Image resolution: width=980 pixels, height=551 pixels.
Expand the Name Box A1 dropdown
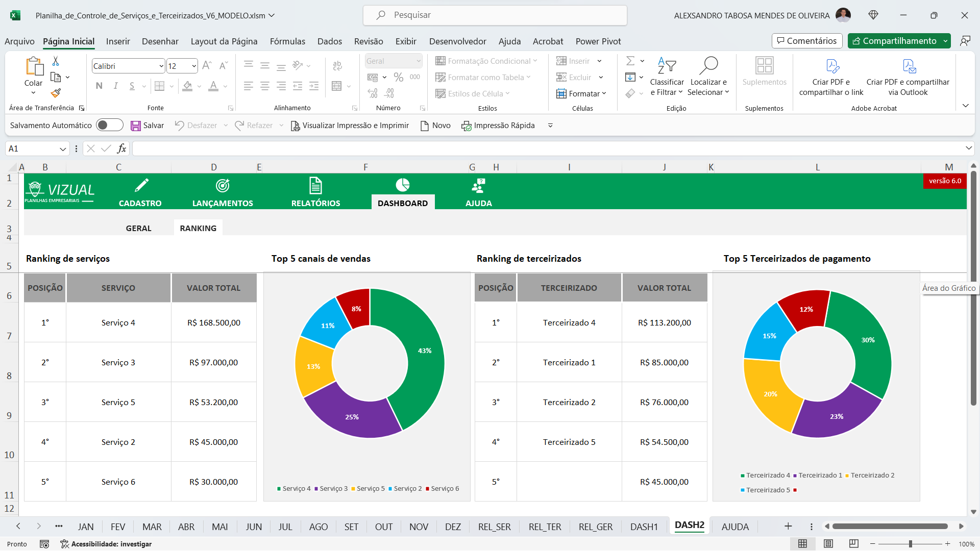[63, 149]
